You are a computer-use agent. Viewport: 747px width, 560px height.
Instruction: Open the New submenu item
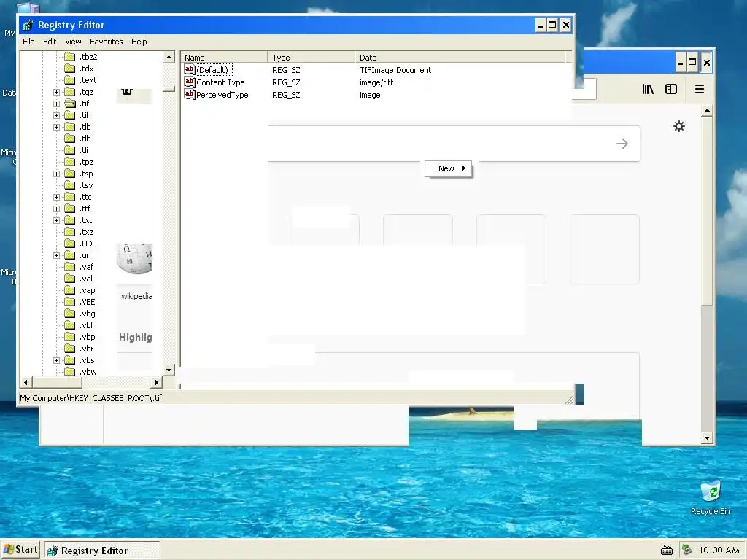tap(449, 168)
